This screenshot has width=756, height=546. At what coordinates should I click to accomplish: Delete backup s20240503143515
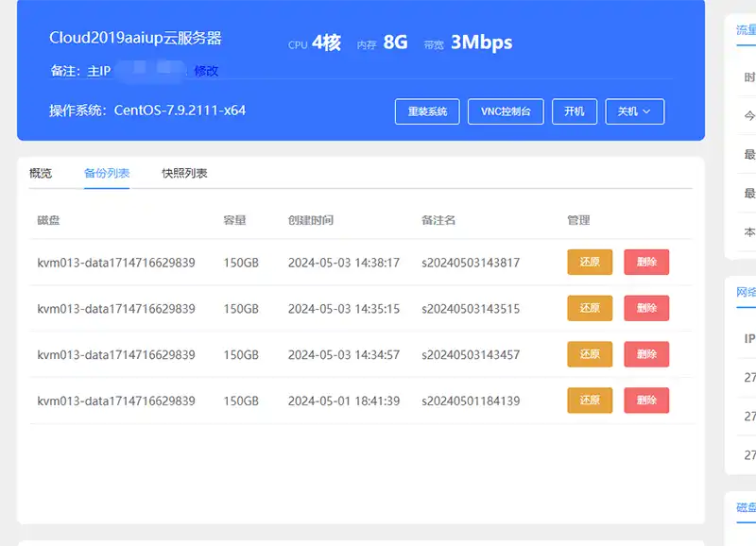[646, 308]
